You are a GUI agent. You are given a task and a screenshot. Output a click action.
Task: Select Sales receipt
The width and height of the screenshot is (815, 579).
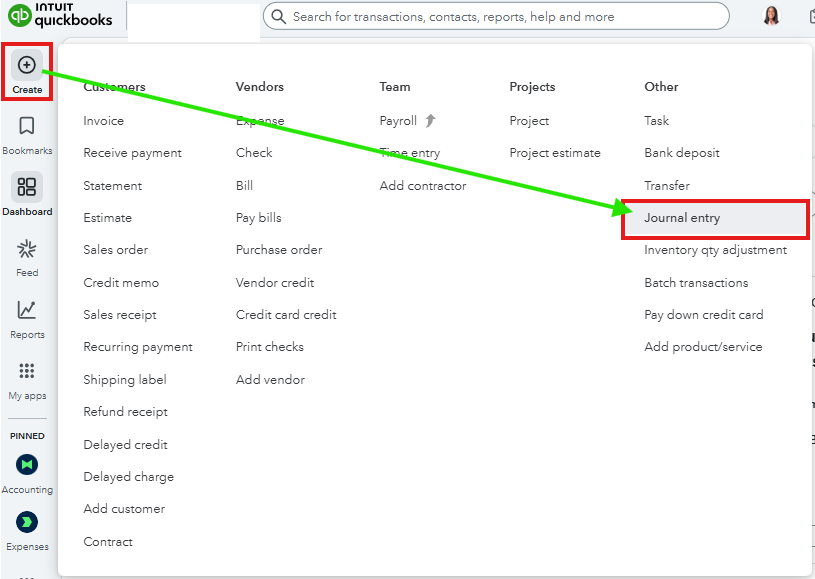coord(120,315)
